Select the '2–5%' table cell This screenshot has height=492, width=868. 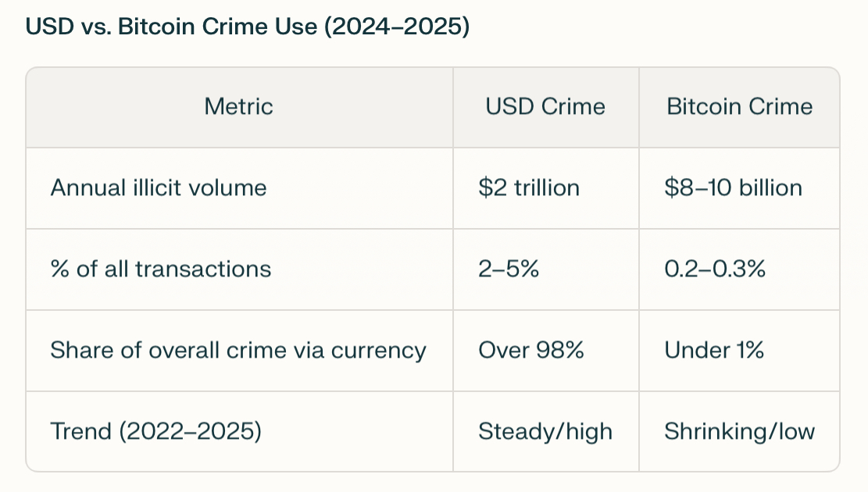pyautogui.click(x=509, y=269)
